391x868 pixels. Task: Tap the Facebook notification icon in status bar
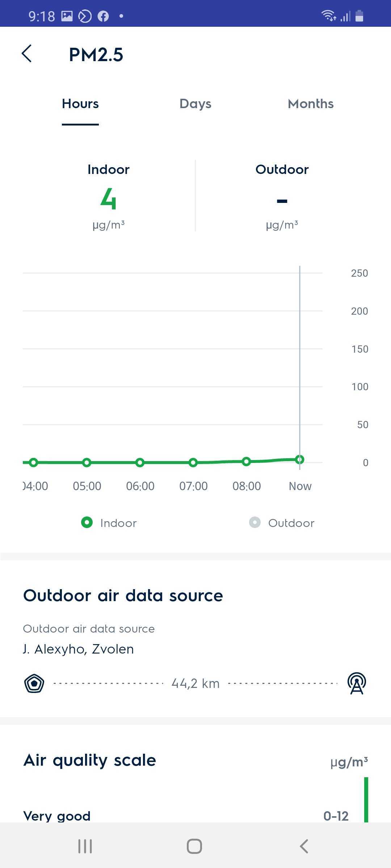tap(103, 16)
